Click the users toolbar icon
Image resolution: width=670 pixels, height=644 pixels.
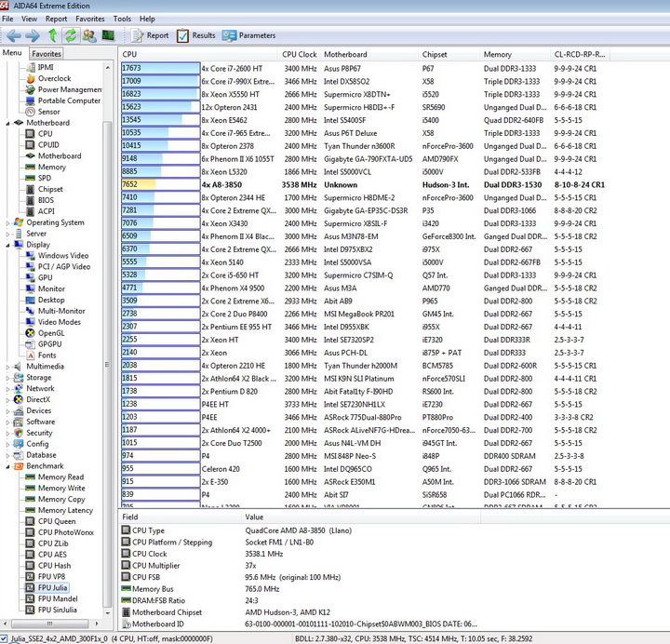click(89, 35)
